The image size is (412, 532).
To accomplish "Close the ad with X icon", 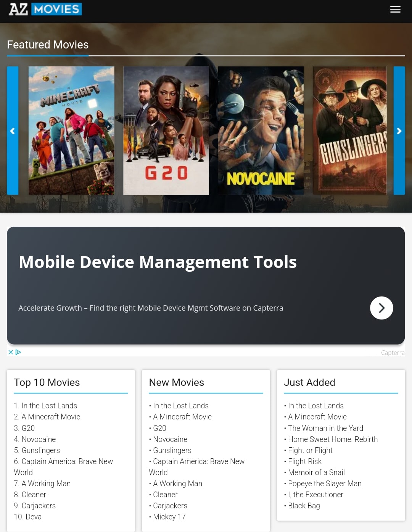I will pos(11,352).
